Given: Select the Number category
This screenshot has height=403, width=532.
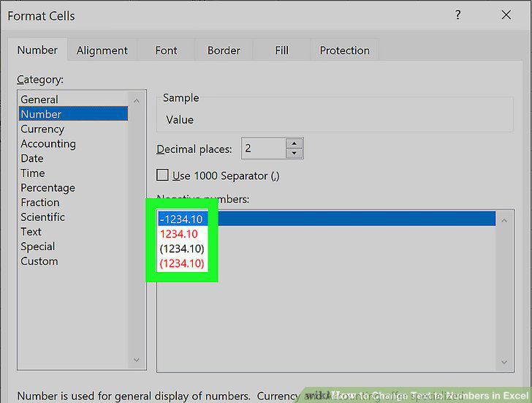Looking at the screenshot, I should tap(73, 114).
